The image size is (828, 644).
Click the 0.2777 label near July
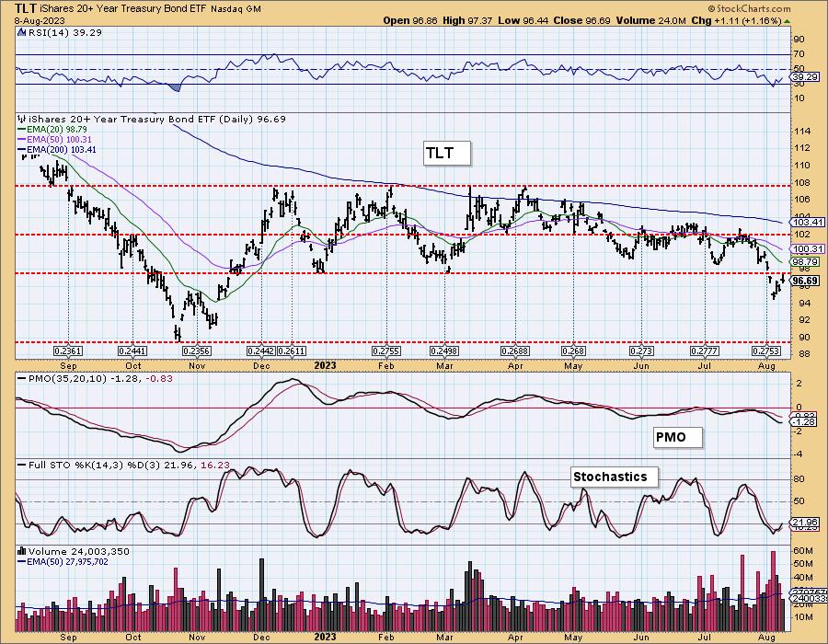[x=705, y=351]
